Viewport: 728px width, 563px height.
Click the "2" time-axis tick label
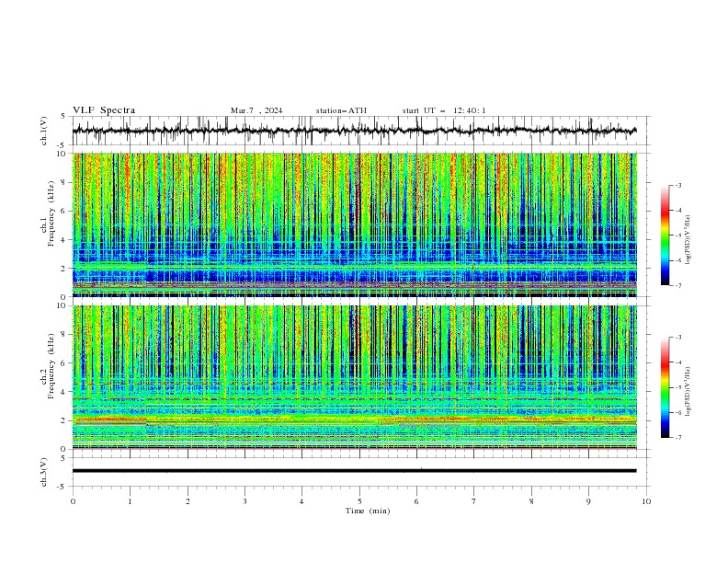(x=188, y=501)
